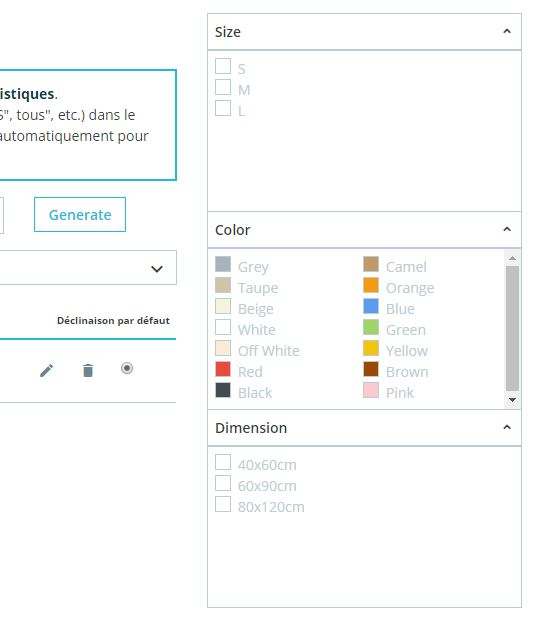
Task: Select the Pink color swatch
Action: [371, 390]
